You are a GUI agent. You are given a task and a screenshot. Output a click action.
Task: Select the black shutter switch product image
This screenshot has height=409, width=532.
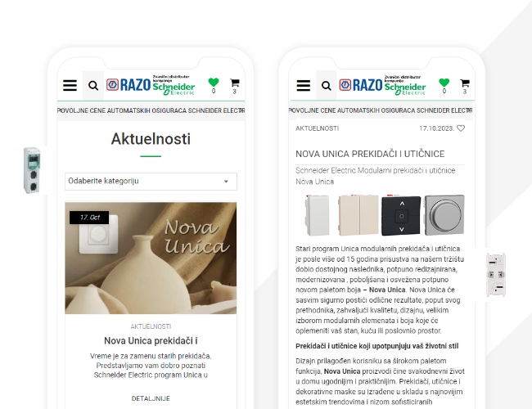point(401,216)
